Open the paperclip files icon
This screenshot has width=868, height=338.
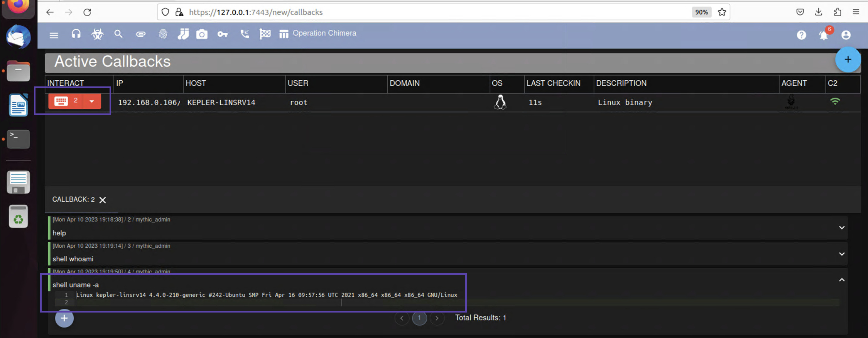coord(141,34)
